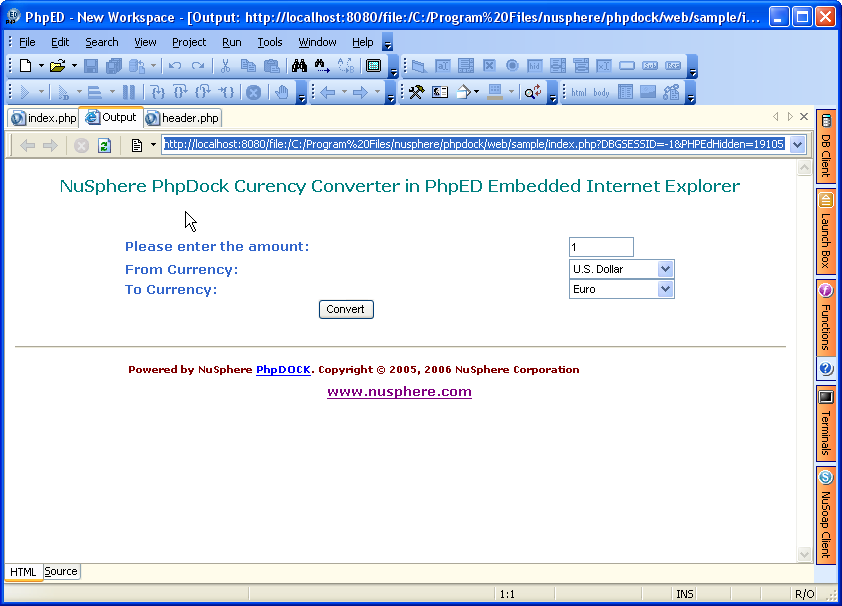Switch to the header.php tab
842x606 pixels.
coord(183,118)
